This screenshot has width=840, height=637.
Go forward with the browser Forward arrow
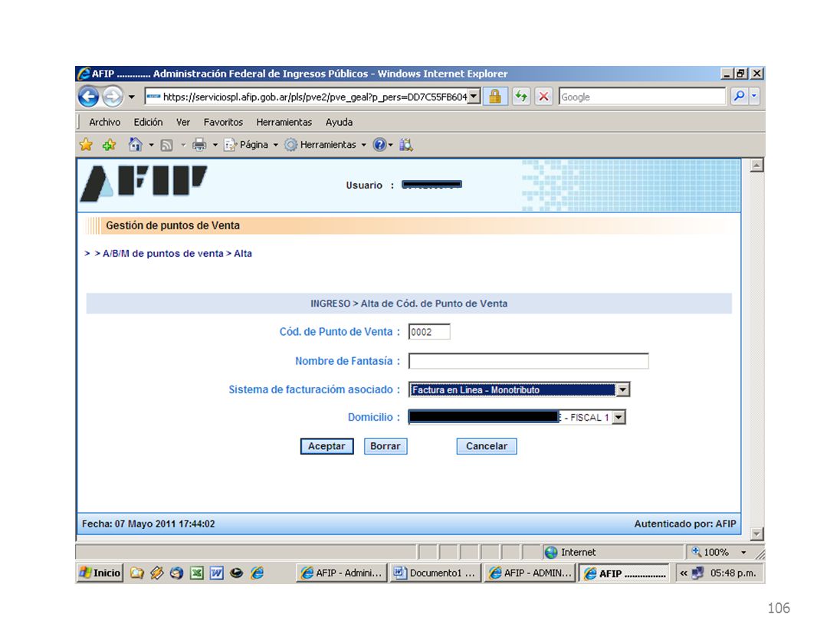113,97
